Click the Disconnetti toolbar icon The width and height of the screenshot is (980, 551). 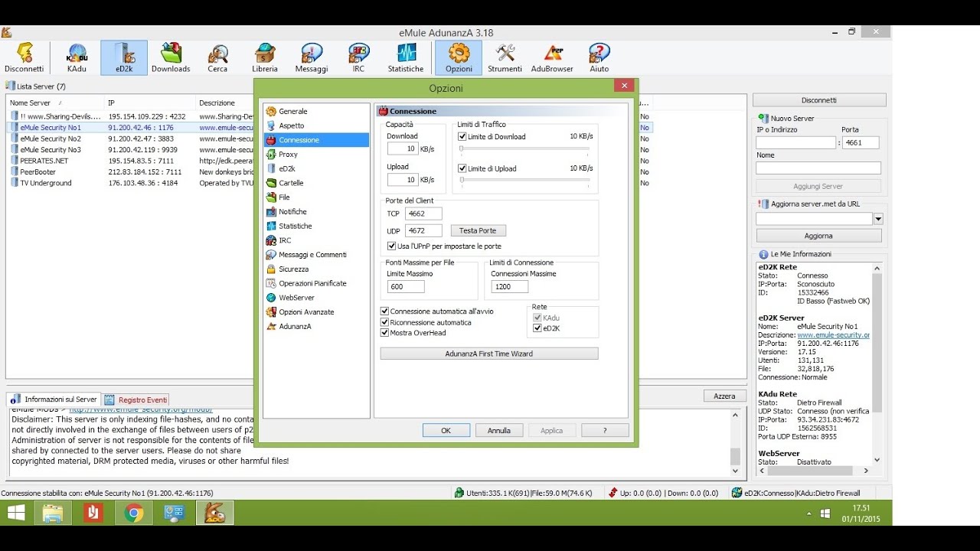(x=24, y=58)
